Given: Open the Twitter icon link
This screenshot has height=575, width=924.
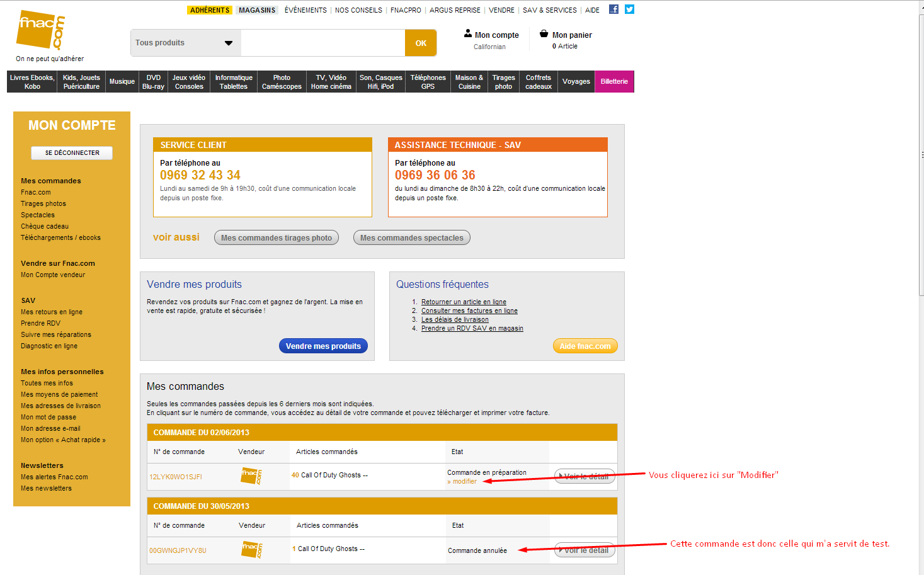Looking at the screenshot, I should pyautogui.click(x=629, y=9).
